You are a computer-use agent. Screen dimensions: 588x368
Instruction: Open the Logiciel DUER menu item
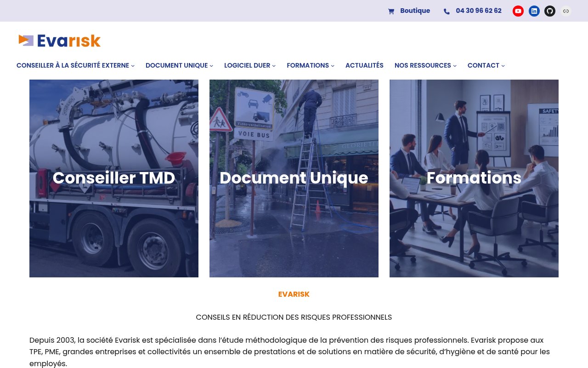(247, 65)
